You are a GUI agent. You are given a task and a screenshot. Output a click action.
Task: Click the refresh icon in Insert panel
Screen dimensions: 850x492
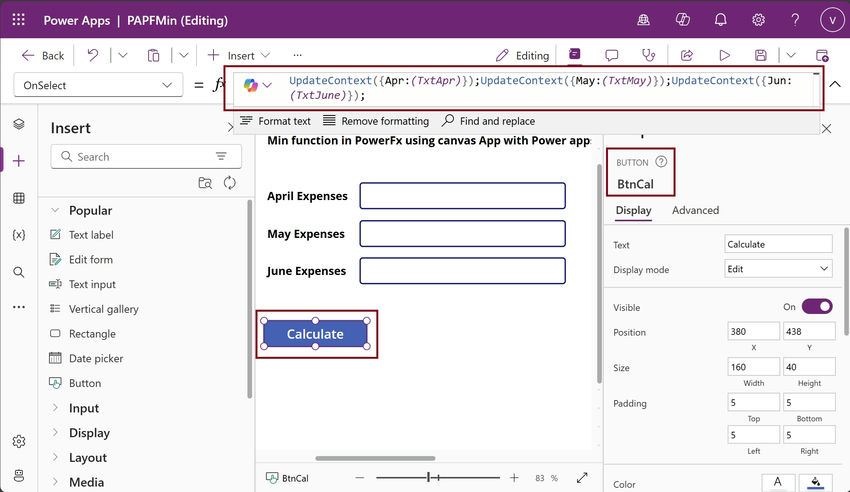pyautogui.click(x=230, y=183)
